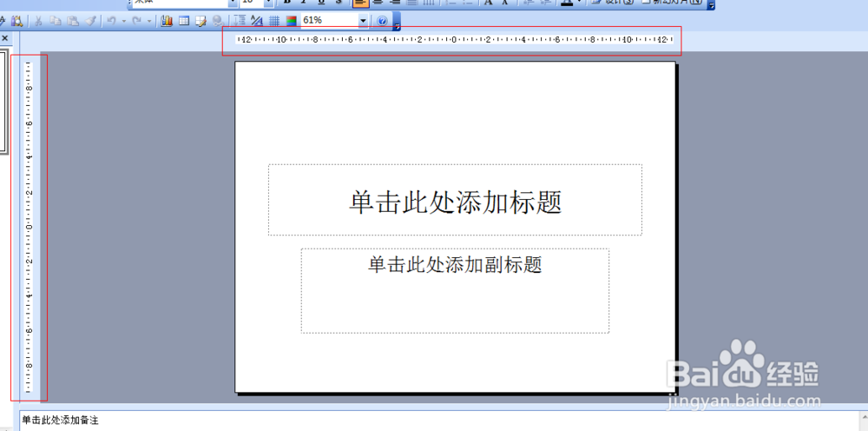Click the Insert Hyperlink globe icon
The width and height of the screenshot is (868, 431).
[218, 21]
